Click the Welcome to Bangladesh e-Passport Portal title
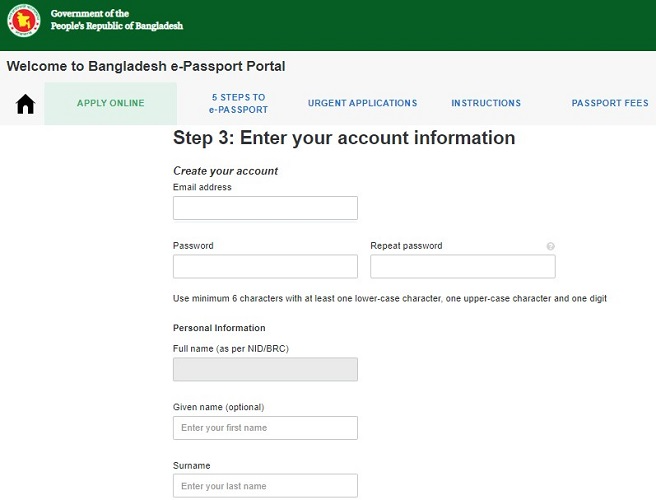The image size is (656, 500). click(146, 66)
